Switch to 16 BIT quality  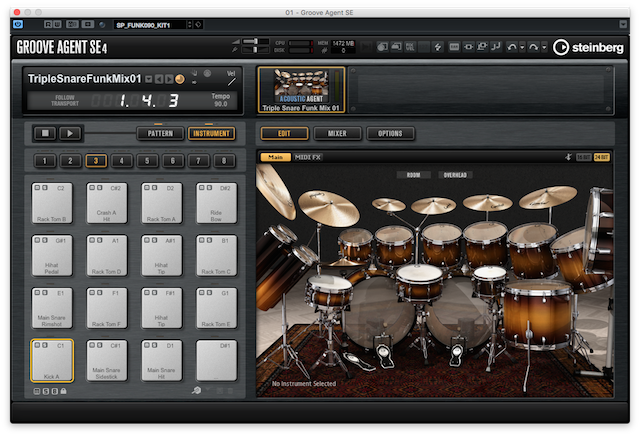[x=584, y=157]
